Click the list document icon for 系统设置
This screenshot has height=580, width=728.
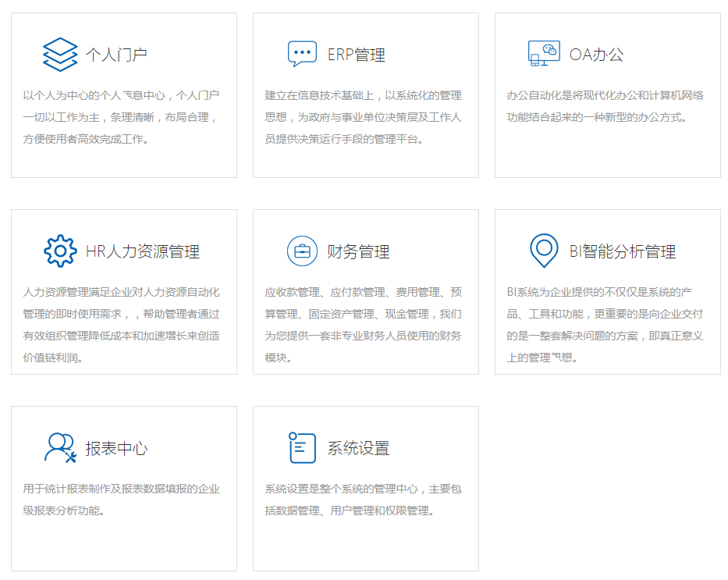(302, 447)
